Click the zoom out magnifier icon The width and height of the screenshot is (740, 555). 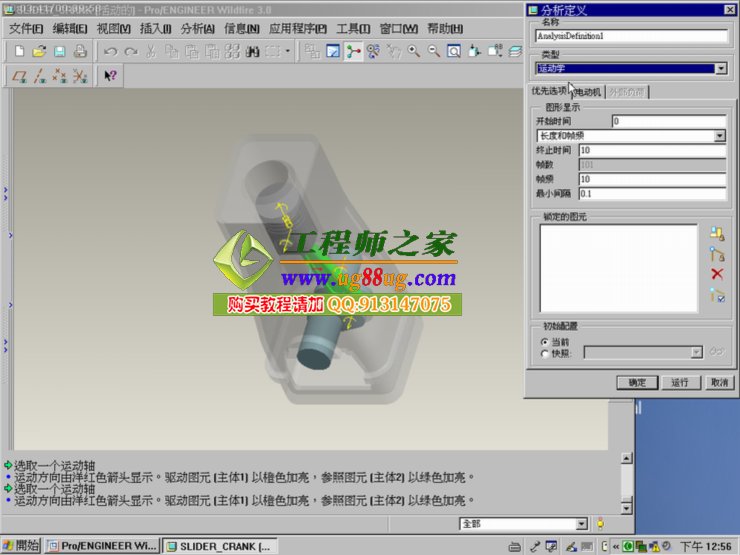pos(434,51)
